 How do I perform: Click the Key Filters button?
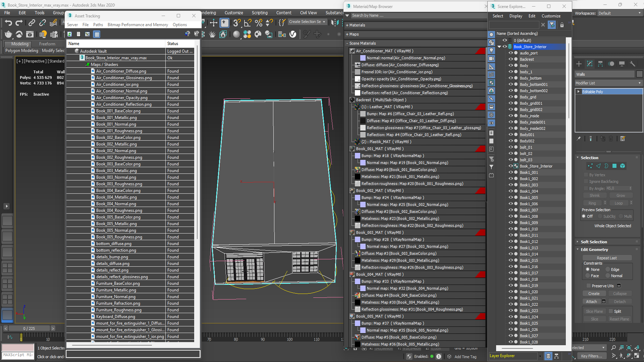[592, 356]
